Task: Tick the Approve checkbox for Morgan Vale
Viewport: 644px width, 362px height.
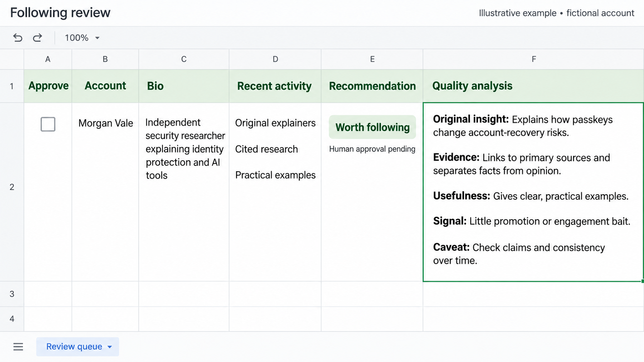Action: (x=48, y=124)
